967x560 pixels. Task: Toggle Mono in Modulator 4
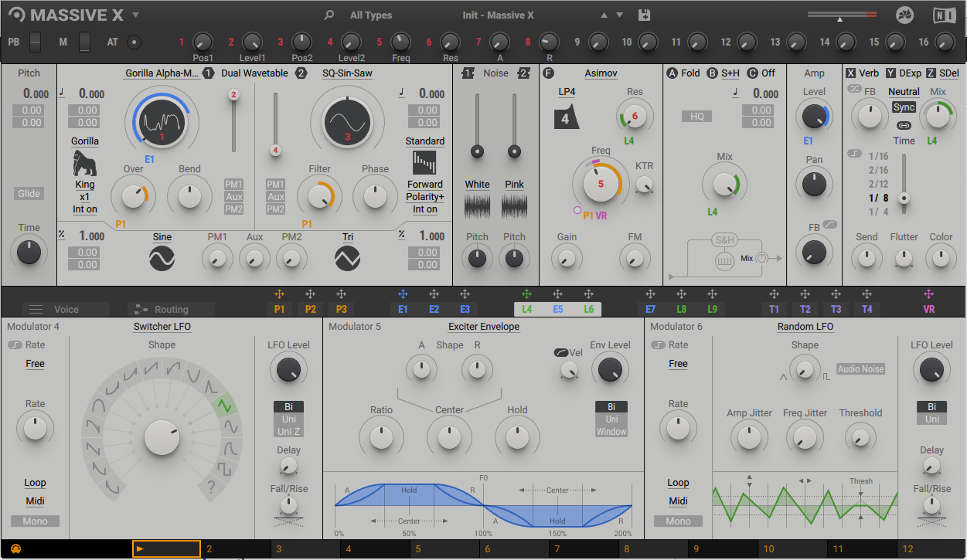35,521
